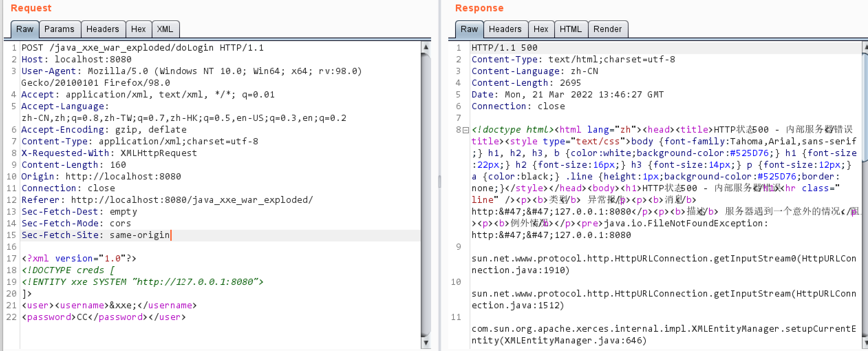Open the Response Headers tab
Screen dimensions: 868x351
[x=505, y=29]
